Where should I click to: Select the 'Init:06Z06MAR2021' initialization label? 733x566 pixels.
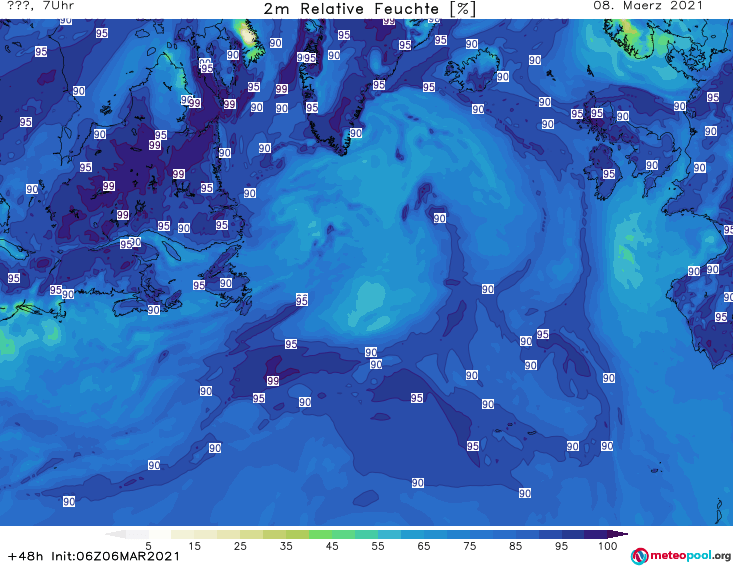tap(115, 556)
